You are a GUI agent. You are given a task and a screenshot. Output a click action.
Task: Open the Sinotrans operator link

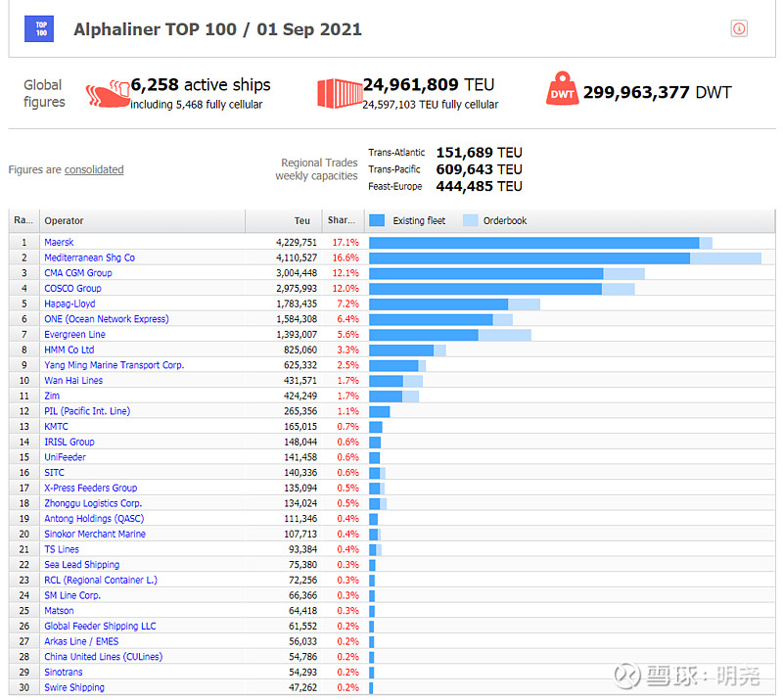pos(64,673)
